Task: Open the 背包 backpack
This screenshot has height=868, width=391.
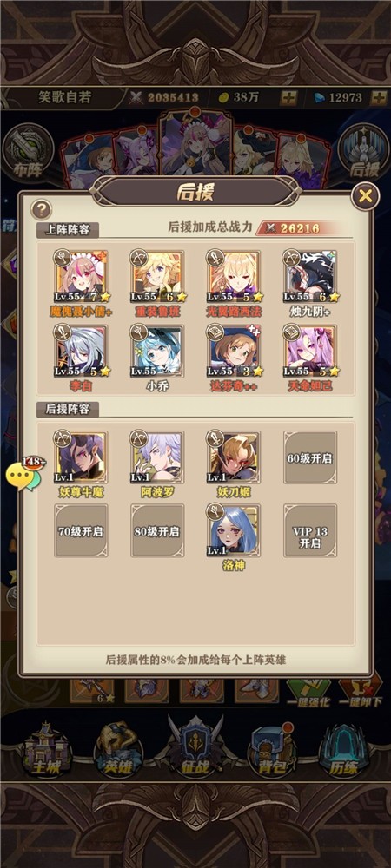Action: [271, 748]
